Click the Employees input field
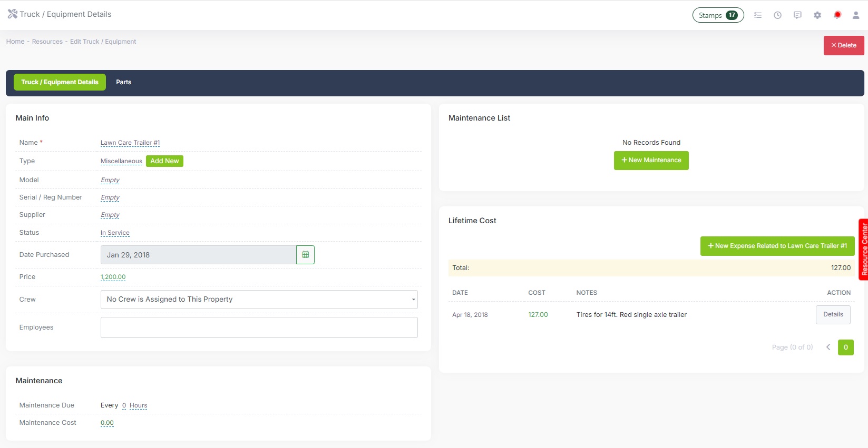The height and width of the screenshot is (448, 868). point(259,327)
